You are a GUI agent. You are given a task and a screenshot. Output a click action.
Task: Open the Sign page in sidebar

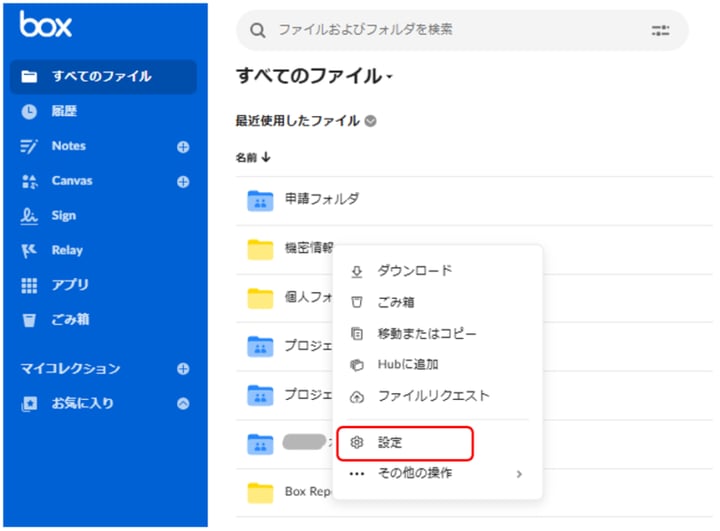63,216
